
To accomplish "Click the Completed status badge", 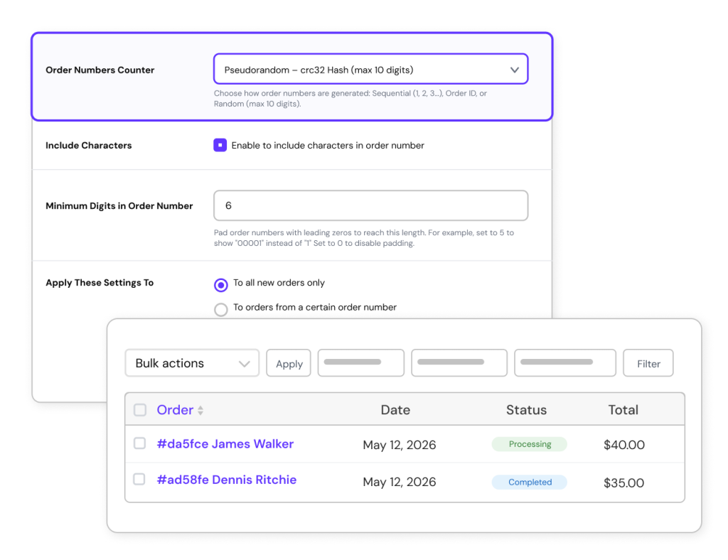I will [x=529, y=482].
